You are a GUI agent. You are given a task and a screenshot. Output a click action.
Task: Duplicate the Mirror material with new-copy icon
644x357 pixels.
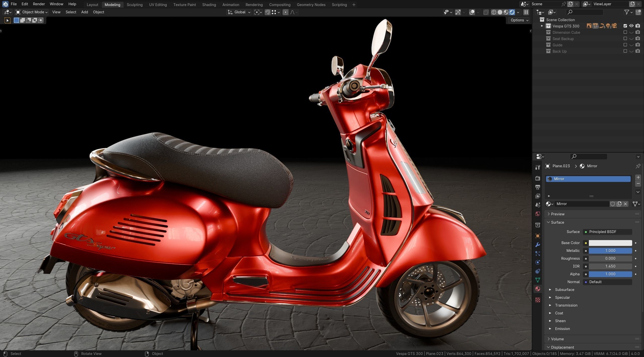[x=619, y=204]
